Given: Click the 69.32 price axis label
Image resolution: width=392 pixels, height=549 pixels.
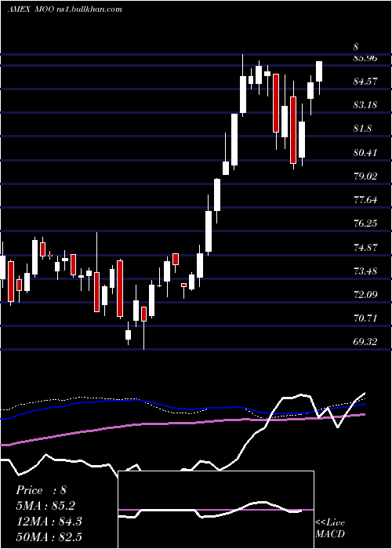Looking at the screenshot, I should (x=365, y=342).
